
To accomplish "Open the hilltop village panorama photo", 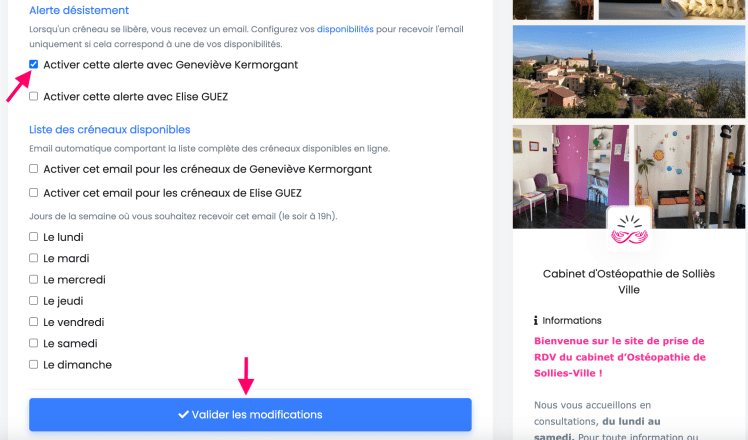I will pyautogui.click(x=629, y=71).
